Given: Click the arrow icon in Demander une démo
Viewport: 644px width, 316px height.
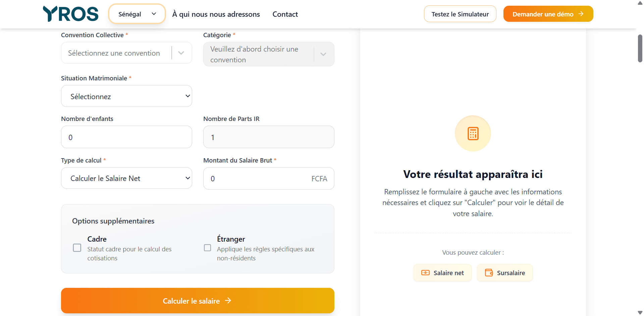Looking at the screenshot, I should 581,14.
